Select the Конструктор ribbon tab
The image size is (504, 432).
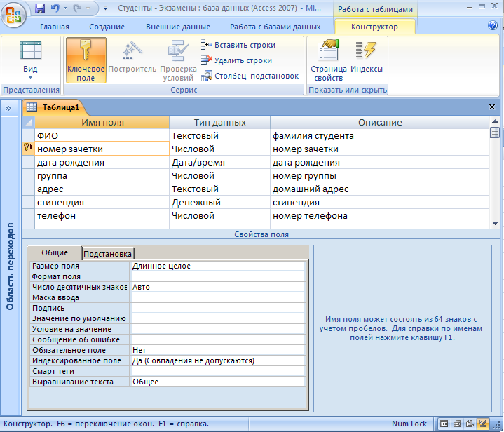coord(374,27)
